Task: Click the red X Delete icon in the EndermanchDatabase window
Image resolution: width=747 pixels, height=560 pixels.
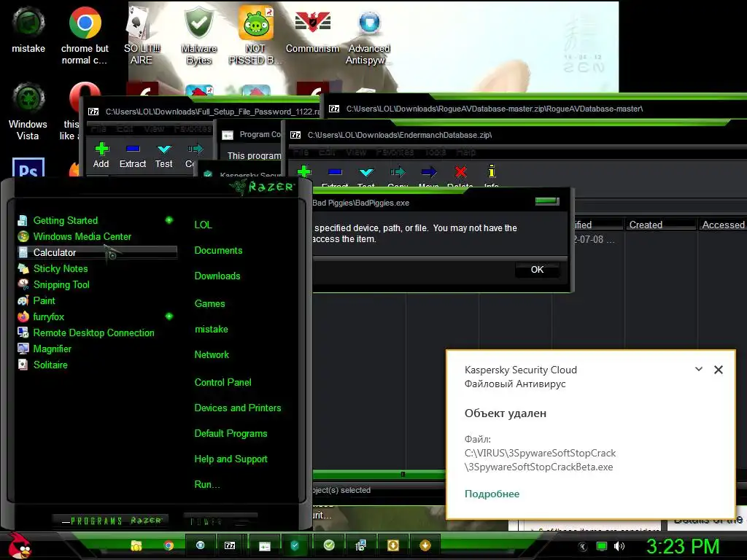Action: point(460,171)
